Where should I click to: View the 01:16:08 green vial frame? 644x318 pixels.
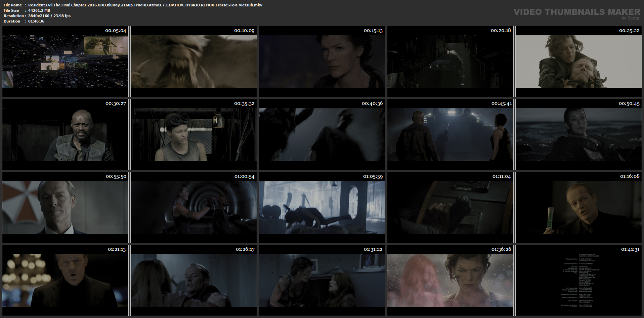(x=578, y=207)
